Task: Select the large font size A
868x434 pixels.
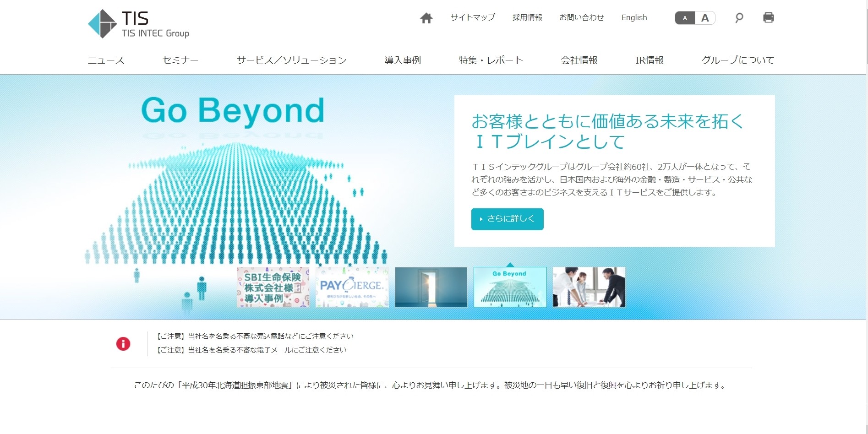Action: (x=705, y=18)
